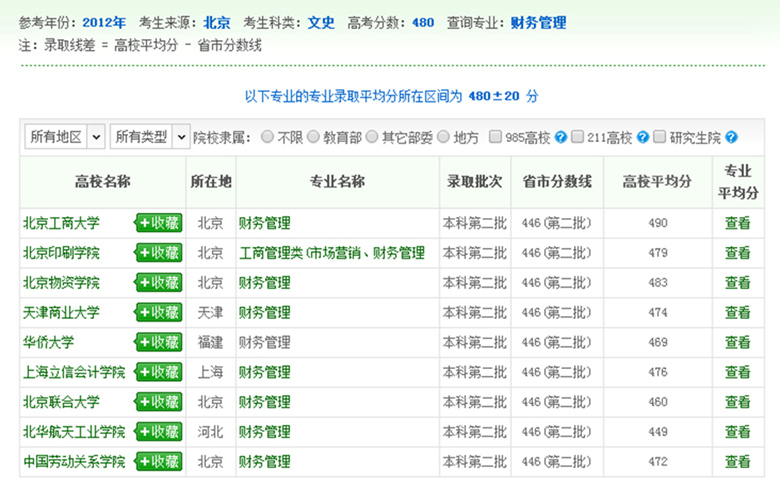Click 查看 for 中国劳动关系学院 row

pos(737,462)
